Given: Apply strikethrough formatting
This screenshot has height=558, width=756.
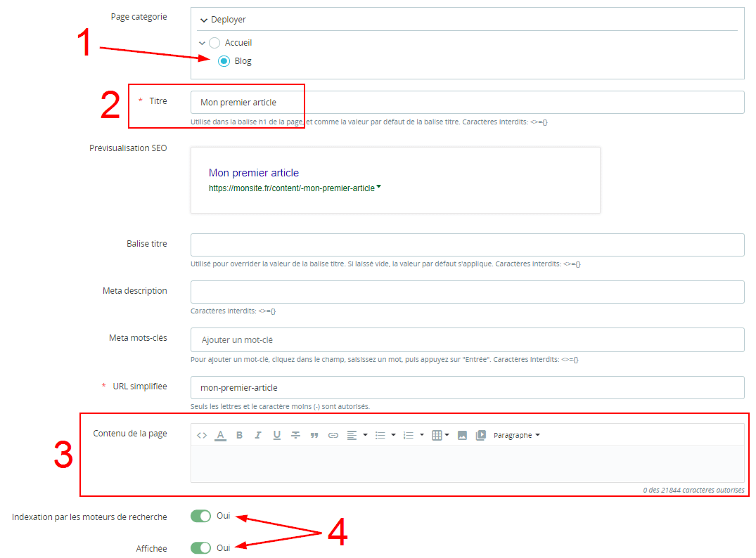Looking at the screenshot, I should tap(296, 436).
